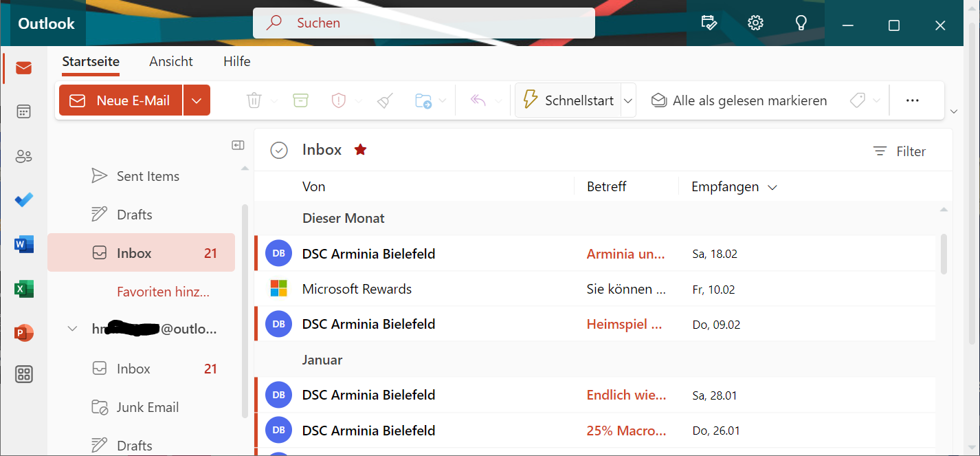Open the Junk Email folder
980x456 pixels.
tap(141, 407)
